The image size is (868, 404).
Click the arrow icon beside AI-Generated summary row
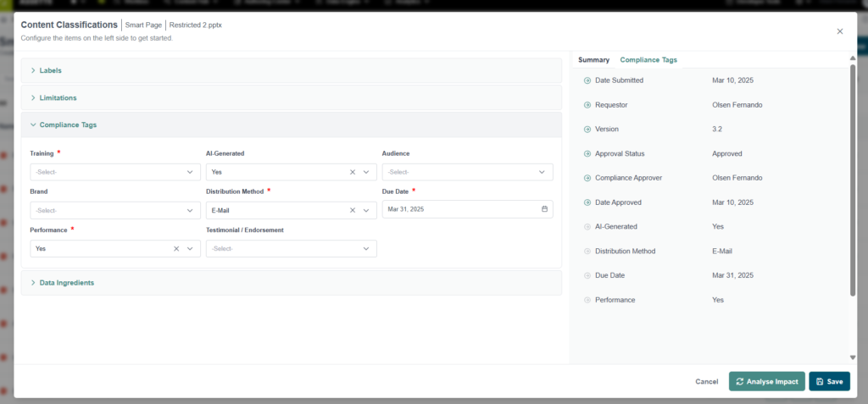(587, 226)
